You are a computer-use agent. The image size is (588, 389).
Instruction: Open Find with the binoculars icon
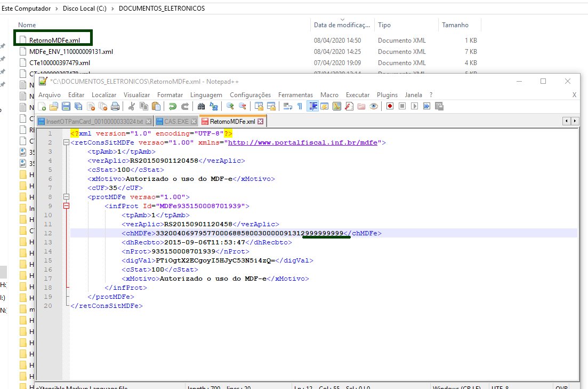(202, 106)
